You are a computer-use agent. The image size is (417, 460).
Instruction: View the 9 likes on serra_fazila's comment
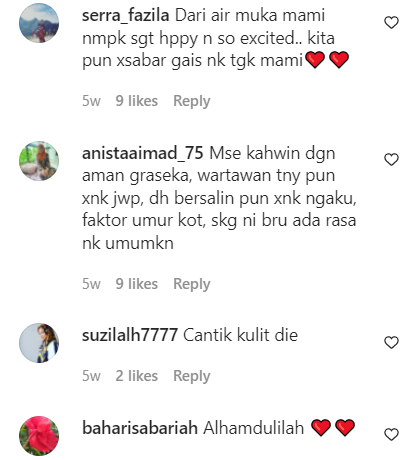coord(137,101)
